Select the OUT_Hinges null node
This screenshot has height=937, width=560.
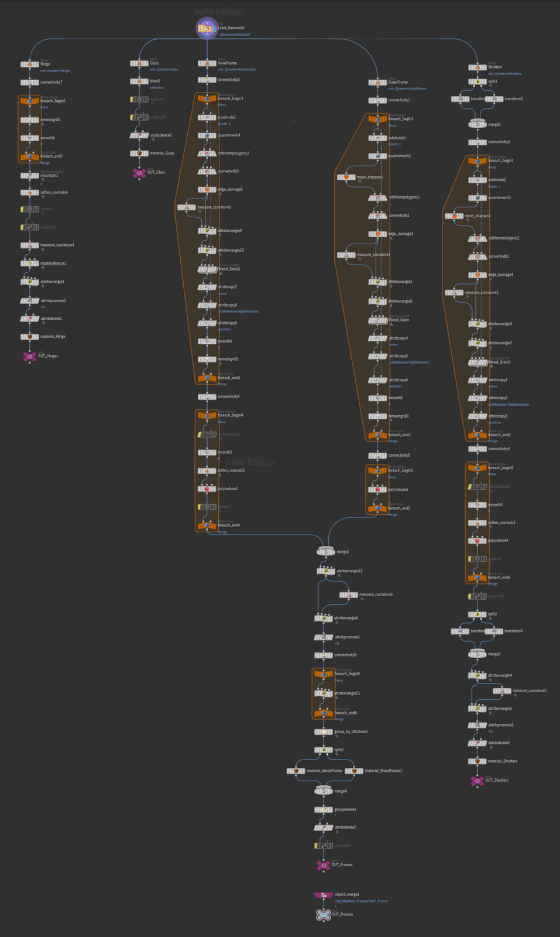(x=29, y=356)
